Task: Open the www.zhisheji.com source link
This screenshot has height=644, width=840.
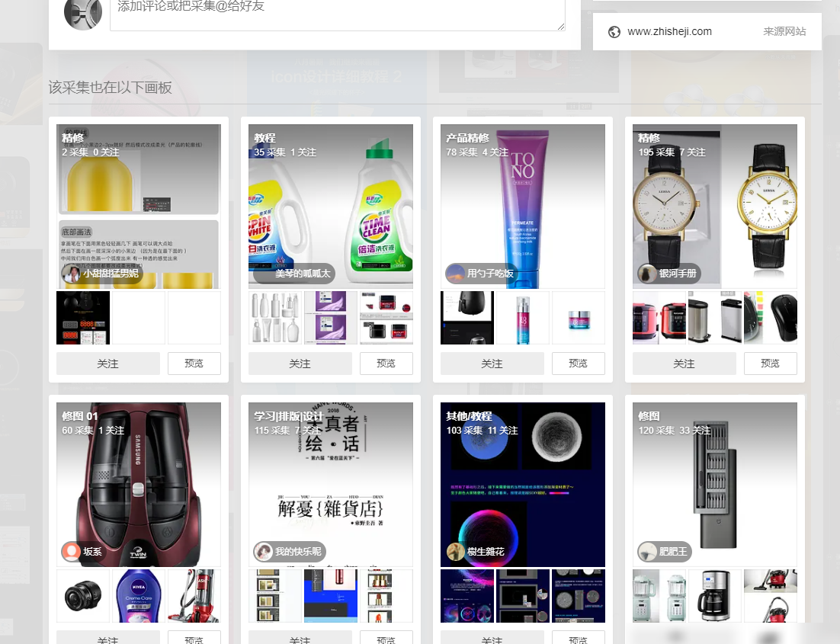Action: click(x=670, y=31)
